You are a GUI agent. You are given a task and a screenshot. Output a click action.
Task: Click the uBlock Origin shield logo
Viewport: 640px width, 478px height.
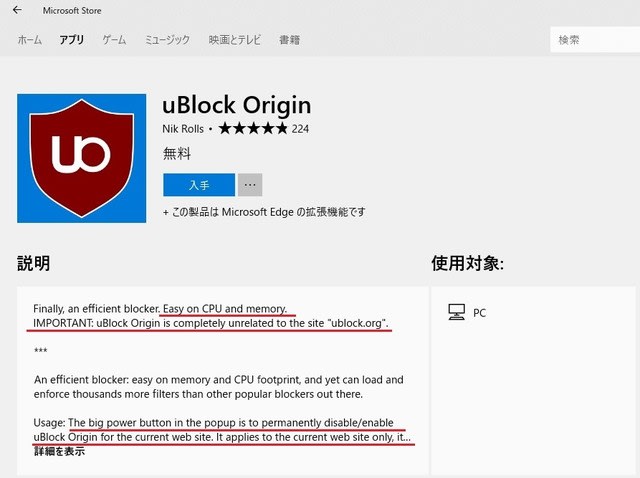click(x=82, y=158)
